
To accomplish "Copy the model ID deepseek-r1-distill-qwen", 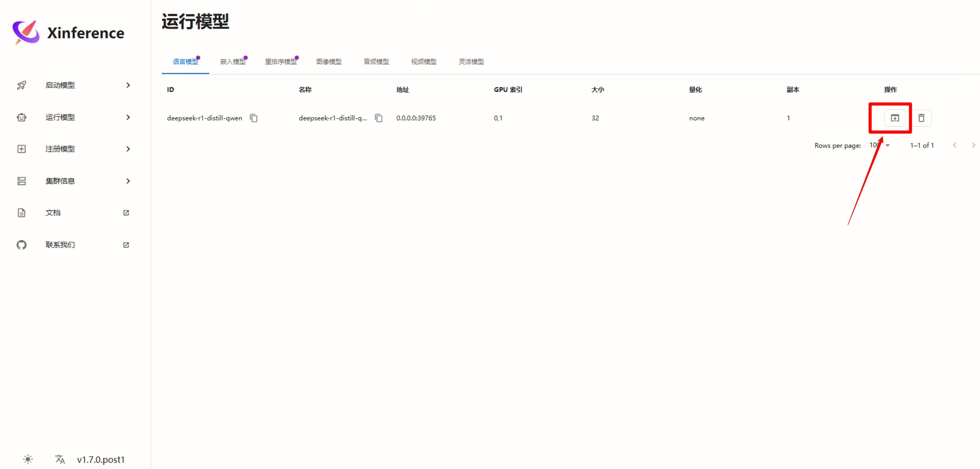I will click(253, 118).
